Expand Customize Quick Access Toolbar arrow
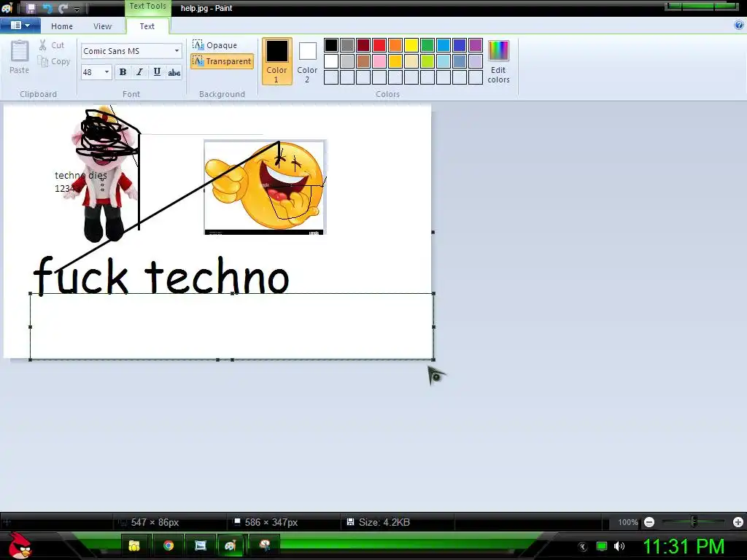747x560 pixels. [77, 9]
